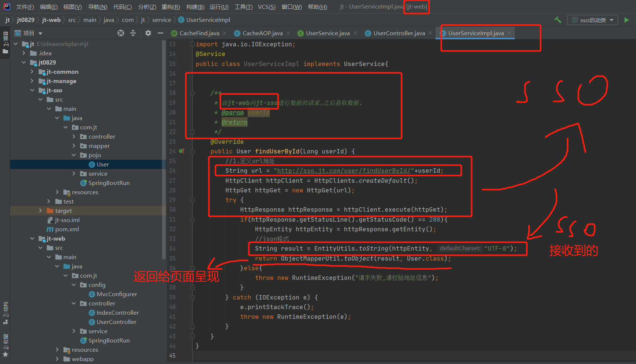Click the jt-web breadcrumb in navigation bar
636x364 pixels.
(x=51, y=20)
